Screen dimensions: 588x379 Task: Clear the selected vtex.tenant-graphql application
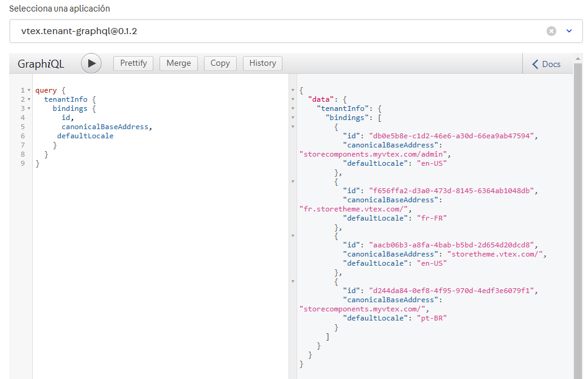pyautogui.click(x=551, y=31)
